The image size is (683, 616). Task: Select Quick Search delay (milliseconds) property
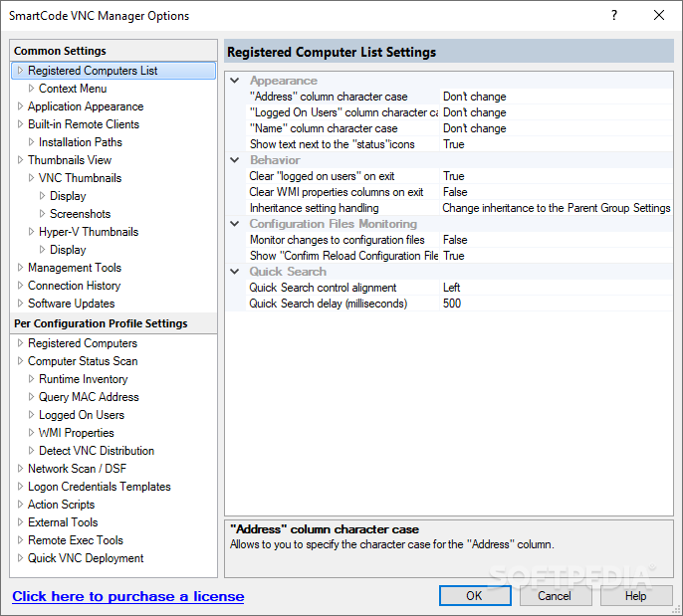click(x=328, y=304)
